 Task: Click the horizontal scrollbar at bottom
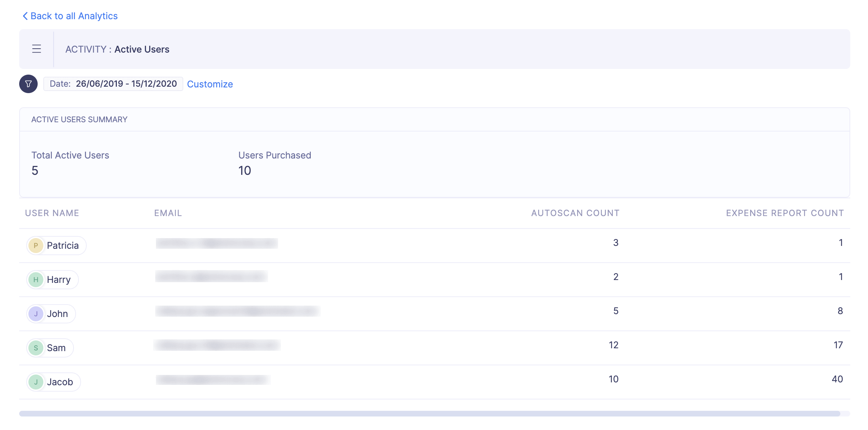click(430, 414)
